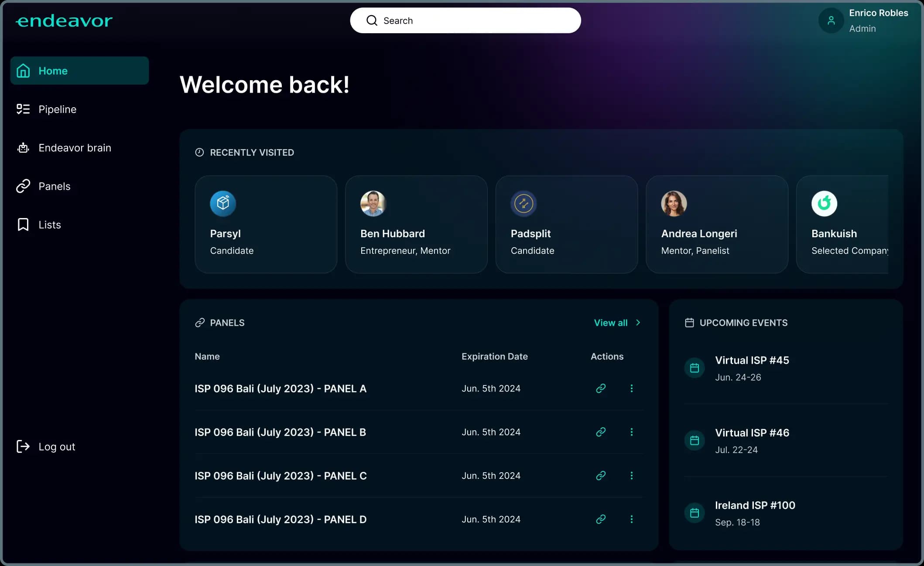Select the Ben Hubbard recently visited card

[x=416, y=225]
